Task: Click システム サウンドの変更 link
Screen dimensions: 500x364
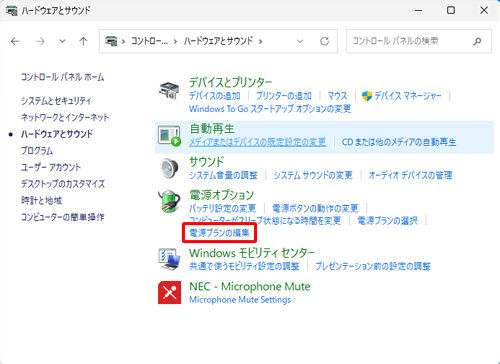Action: click(313, 175)
